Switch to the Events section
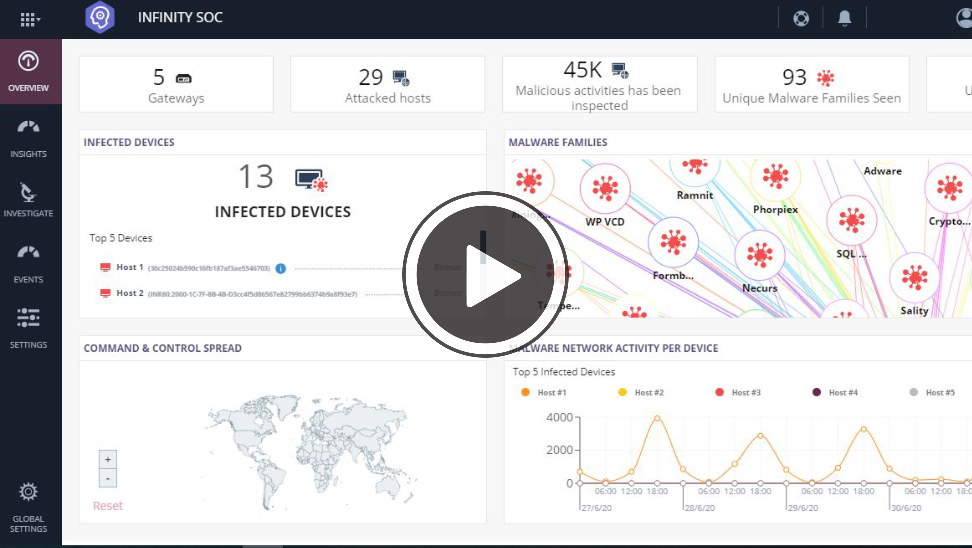 29,264
